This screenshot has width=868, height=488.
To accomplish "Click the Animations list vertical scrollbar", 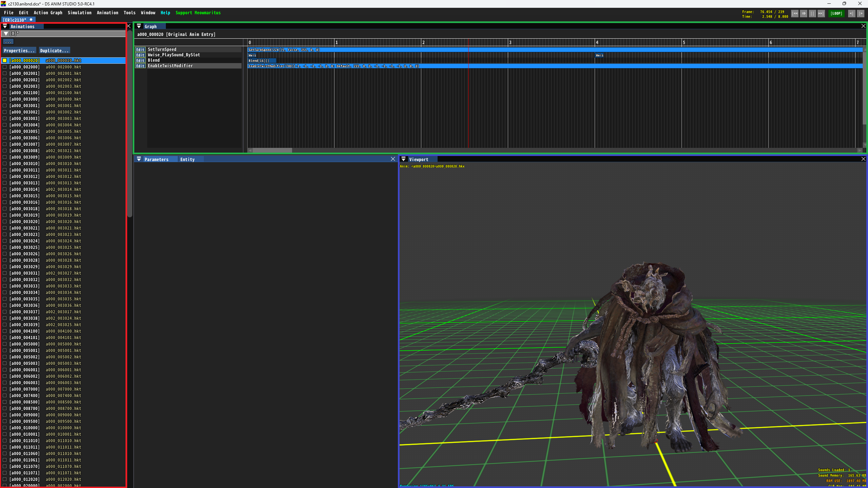I will tap(130, 124).
